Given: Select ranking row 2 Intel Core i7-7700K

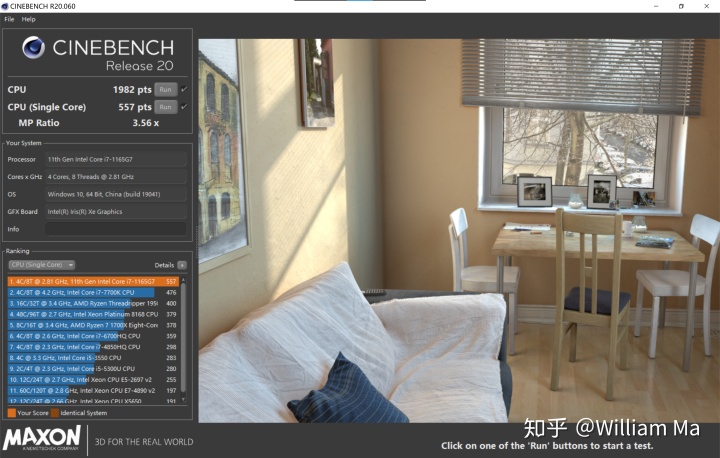Looking at the screenshot, I should [93, 292].
